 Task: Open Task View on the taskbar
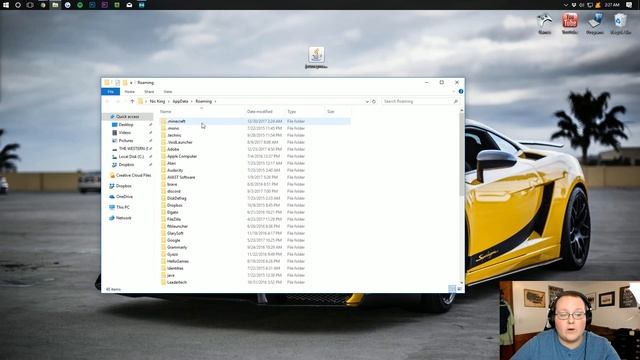coord(30,5)
